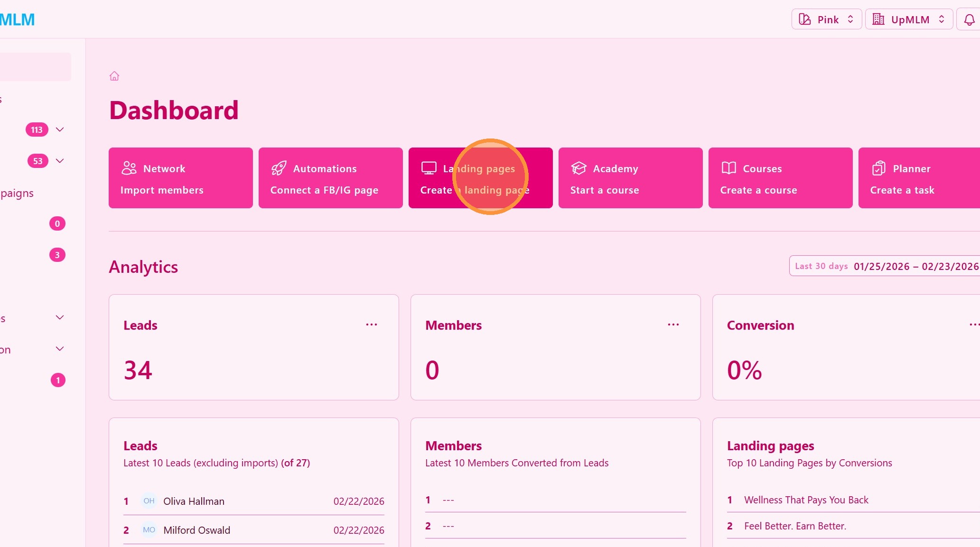Click the Academy graduation cap icon

(579, 168)
